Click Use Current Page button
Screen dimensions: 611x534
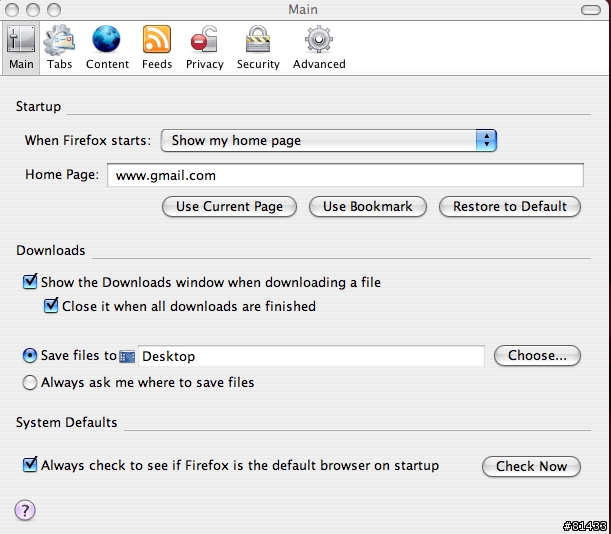(x=229, y=207)
